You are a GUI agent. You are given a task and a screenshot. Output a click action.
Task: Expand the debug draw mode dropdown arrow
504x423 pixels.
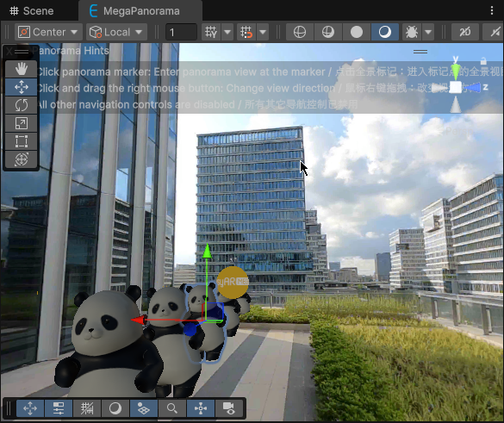point(428,32)
